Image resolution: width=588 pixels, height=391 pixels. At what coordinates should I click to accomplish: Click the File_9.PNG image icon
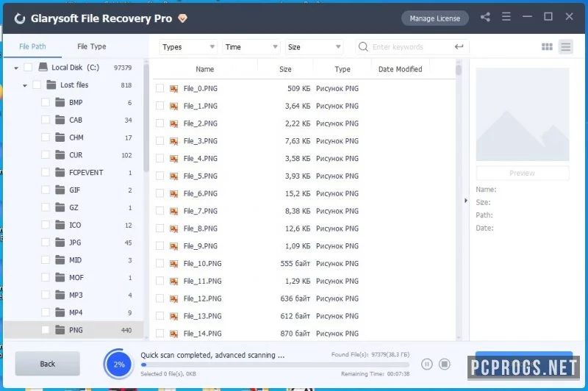tap(174, 246)
